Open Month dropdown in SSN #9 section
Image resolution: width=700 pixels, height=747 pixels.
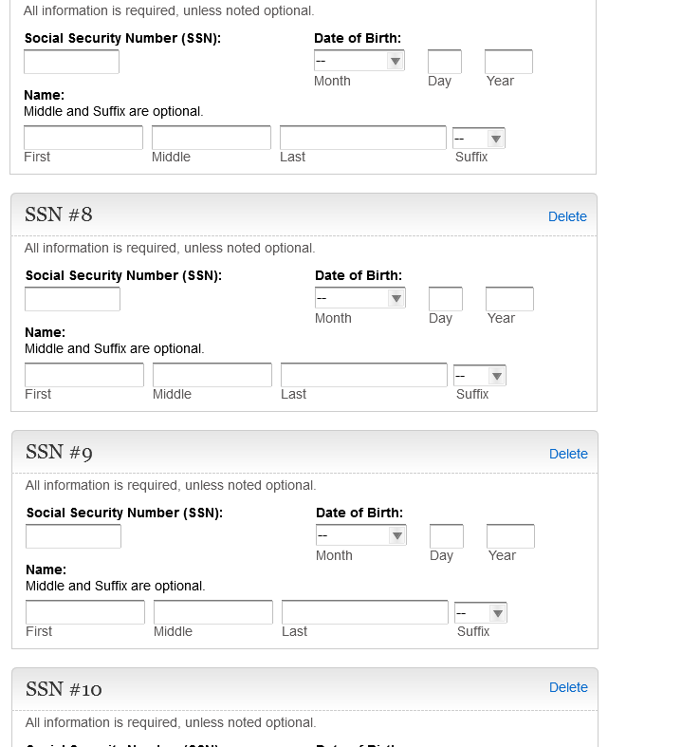[361, 535]
